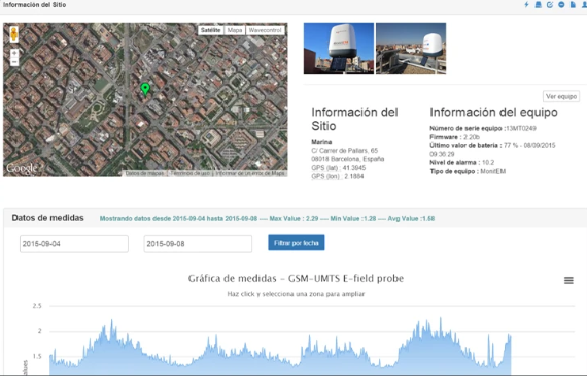Click the Min Value 1.28 text
This screenshot has width=588, height=376.
tap(353, 218)
